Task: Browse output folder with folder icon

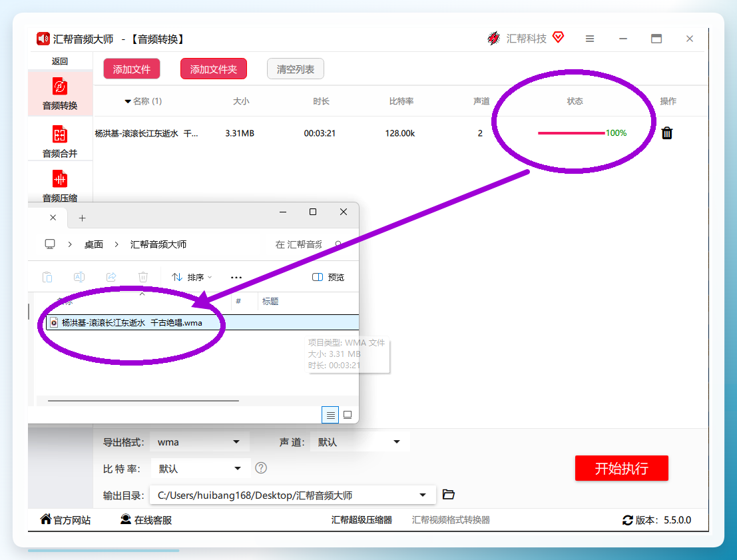Action: click(449, 494)
